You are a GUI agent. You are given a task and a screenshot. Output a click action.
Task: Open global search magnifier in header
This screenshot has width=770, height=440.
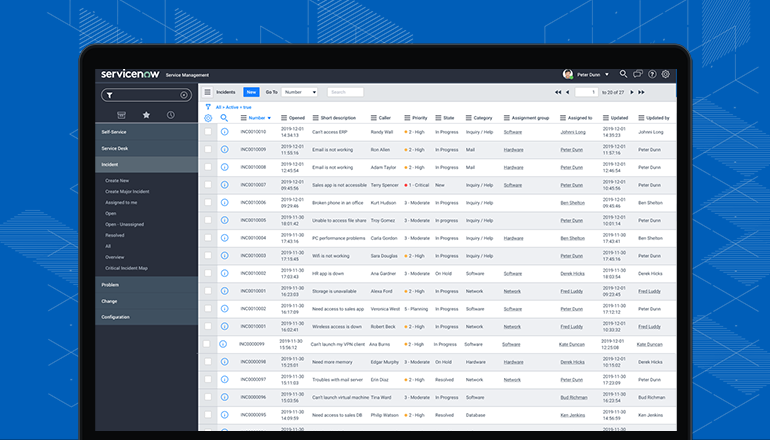623,74
